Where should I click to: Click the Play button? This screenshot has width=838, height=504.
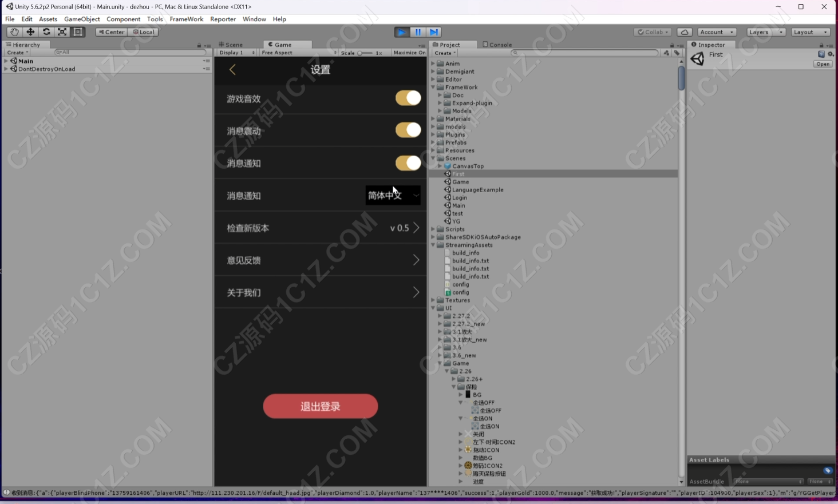coord(402,32)
